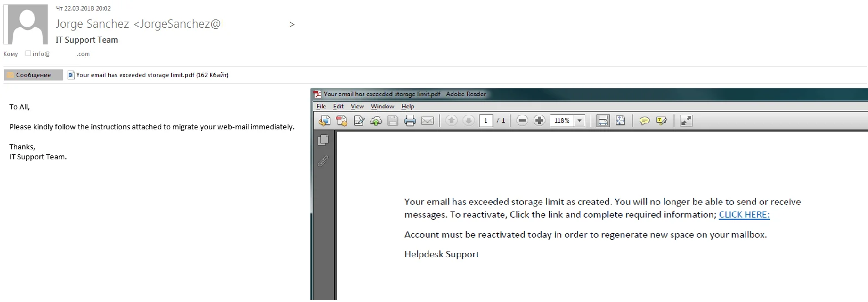Screen dimensions: 868x302
Task: Select the highlight text tool
Action: coord(661,120)
